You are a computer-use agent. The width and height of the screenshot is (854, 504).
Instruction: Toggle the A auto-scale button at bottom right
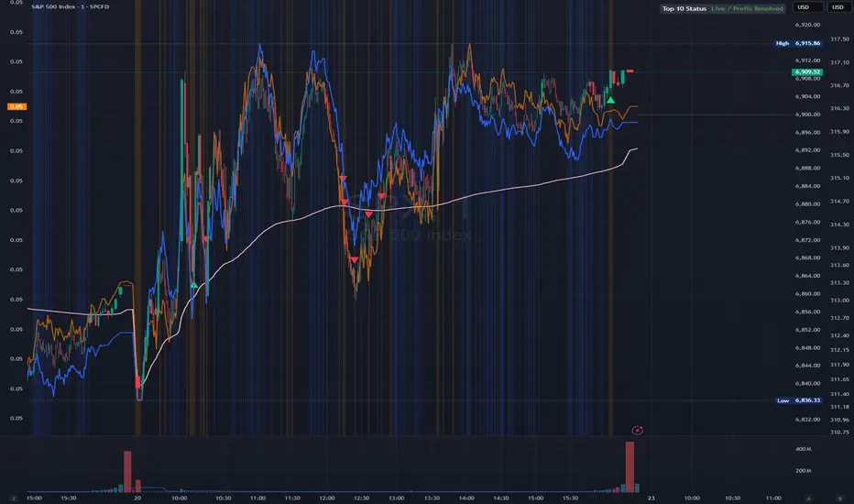pos(809,499)
